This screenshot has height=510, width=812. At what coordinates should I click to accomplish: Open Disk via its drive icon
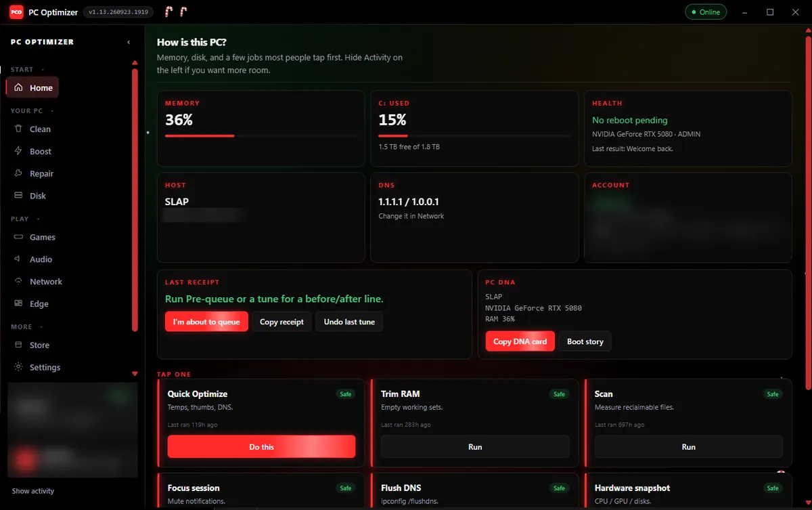click(18, 196)
